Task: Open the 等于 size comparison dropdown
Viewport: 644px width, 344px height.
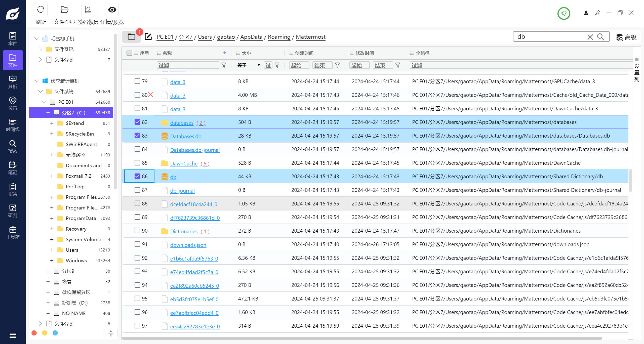Action: tap(248, 65)
